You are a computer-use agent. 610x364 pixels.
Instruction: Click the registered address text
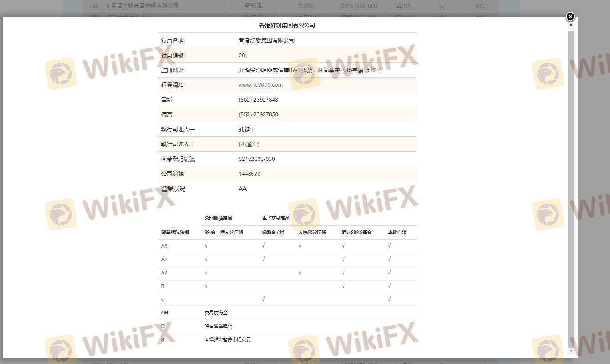point(309,70)
